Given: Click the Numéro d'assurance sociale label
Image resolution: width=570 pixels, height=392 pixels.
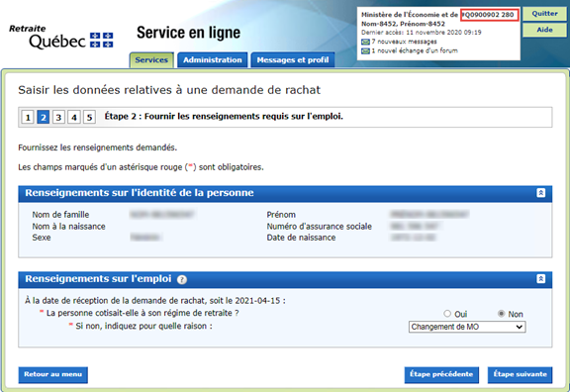Looking at the screenshot, I should (320, 227).
